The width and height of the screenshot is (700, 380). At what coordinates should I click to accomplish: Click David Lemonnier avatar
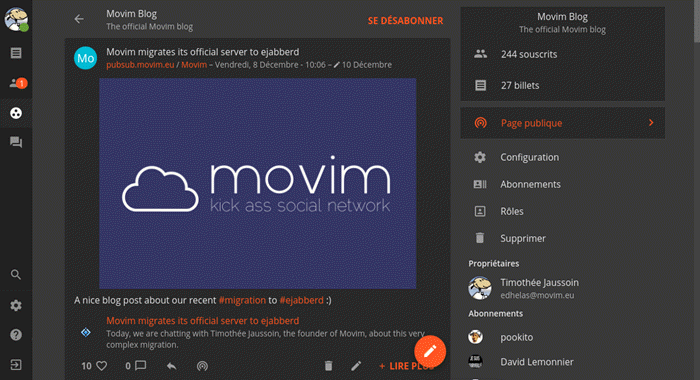pos(475,361)
